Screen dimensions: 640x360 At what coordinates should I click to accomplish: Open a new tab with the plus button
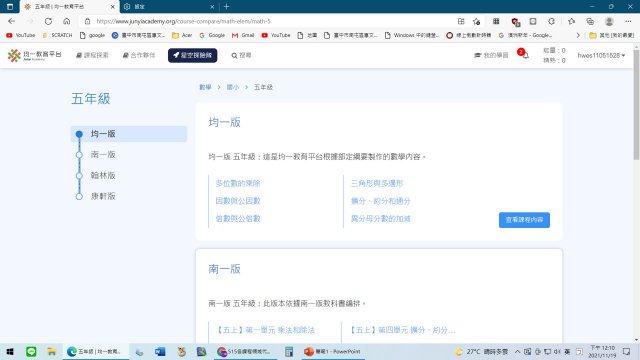point(227,7)
